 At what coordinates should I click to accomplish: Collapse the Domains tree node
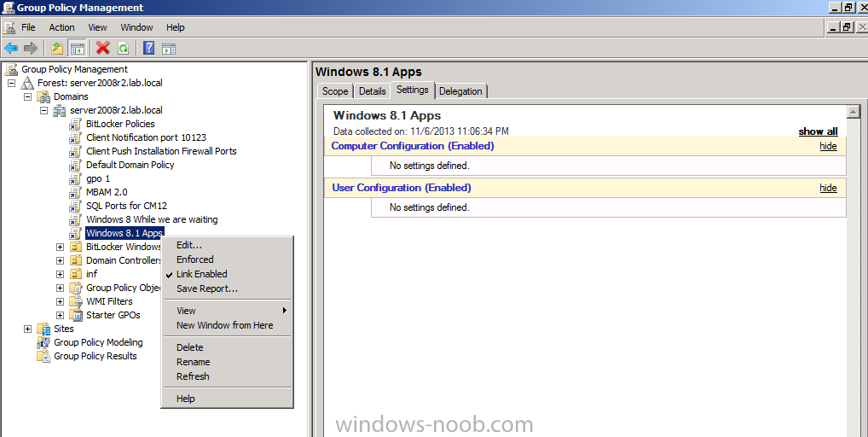(x=27, y=97)
